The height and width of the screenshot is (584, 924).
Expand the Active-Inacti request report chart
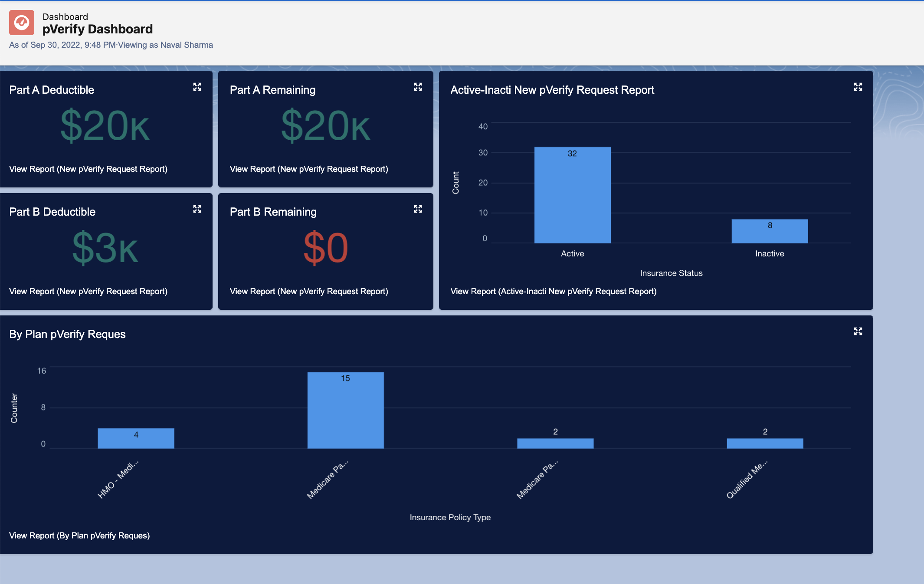tap(858, 87)
